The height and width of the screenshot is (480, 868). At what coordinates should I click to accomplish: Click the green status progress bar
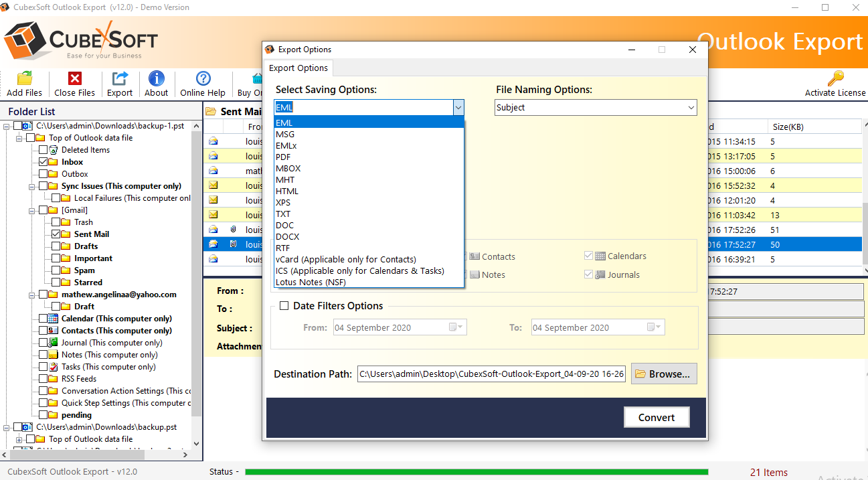point(476,472)
